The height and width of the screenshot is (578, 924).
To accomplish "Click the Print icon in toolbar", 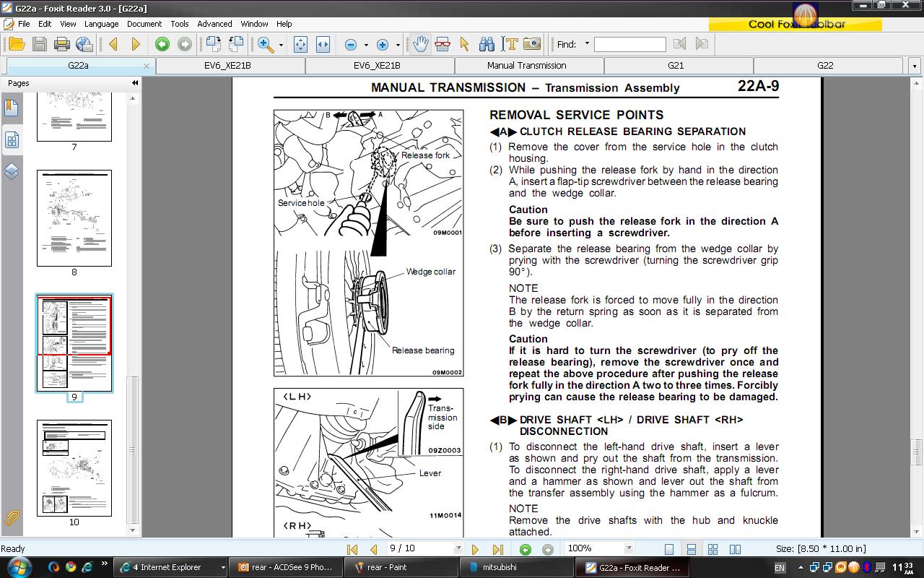I will tap(62, 45).
